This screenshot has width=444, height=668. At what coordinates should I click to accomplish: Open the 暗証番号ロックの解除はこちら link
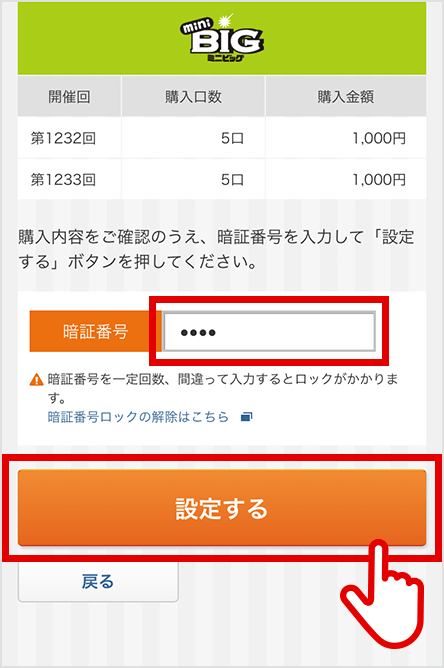tap(138, 417)
